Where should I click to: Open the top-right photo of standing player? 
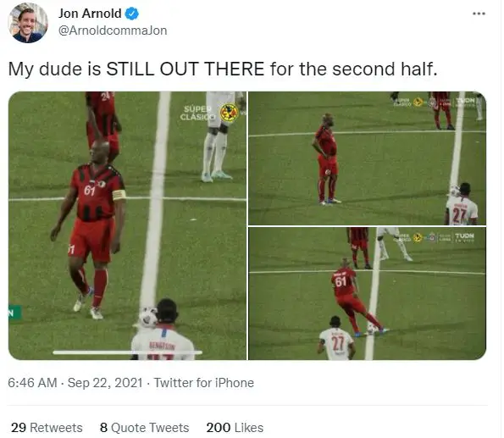point(367,158)
